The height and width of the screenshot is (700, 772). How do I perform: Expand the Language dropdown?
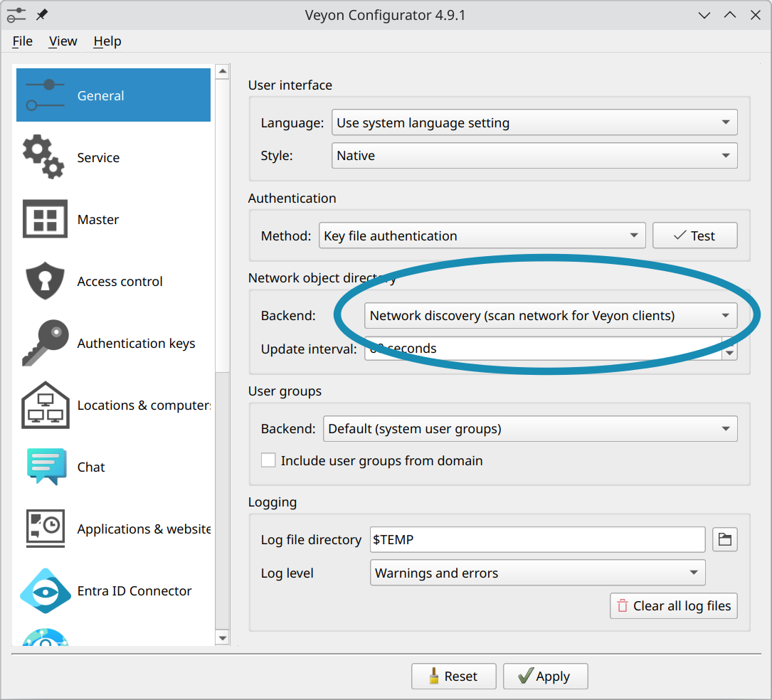534,122
